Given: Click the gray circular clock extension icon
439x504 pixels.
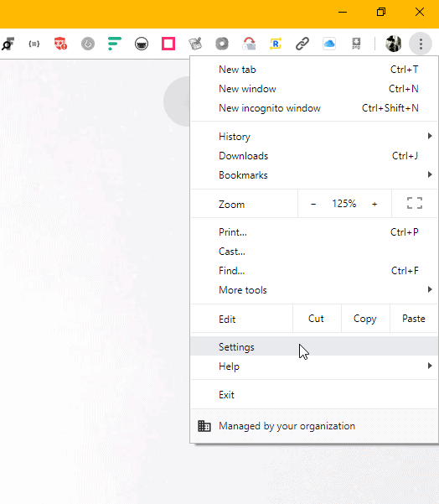Looking at the screenshot, I should [88, 44].
